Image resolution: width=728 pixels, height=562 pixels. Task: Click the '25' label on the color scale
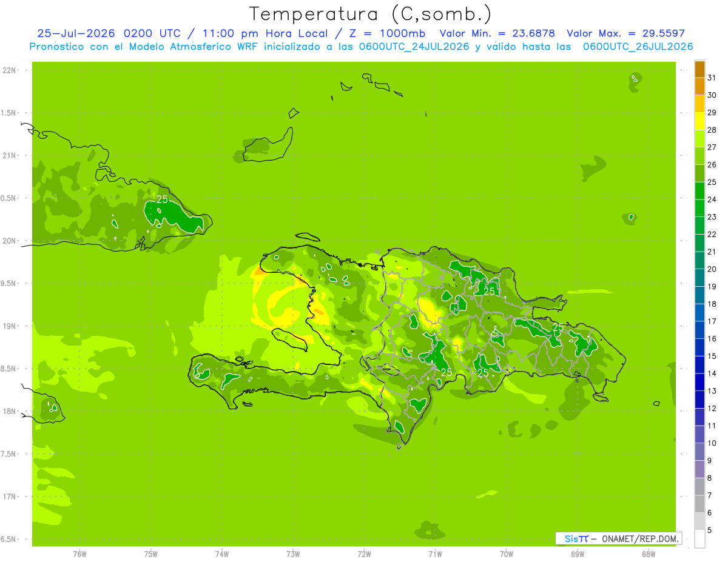[x=712, y=182]
